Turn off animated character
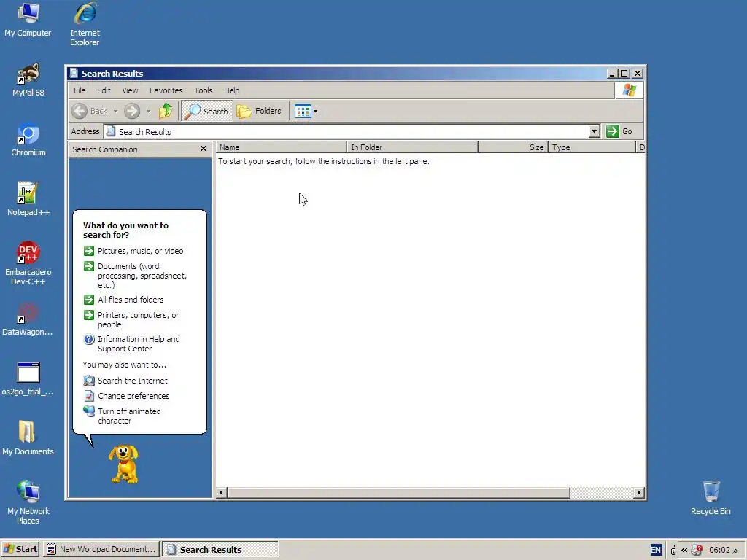 pos(123,416)
